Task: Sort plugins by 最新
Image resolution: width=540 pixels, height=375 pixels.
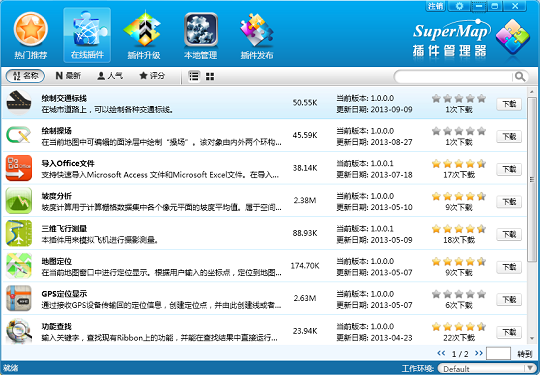Action: tap(68, 76)
